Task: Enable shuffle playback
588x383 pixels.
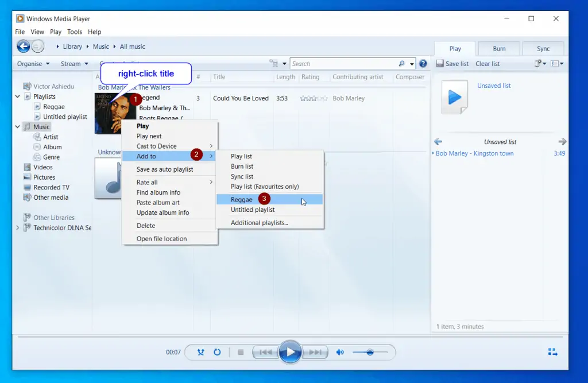Action: [x=200, y=352]
